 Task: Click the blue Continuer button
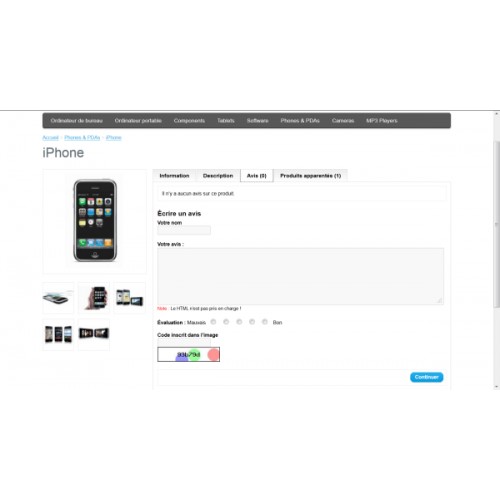[x=426, y=377]
